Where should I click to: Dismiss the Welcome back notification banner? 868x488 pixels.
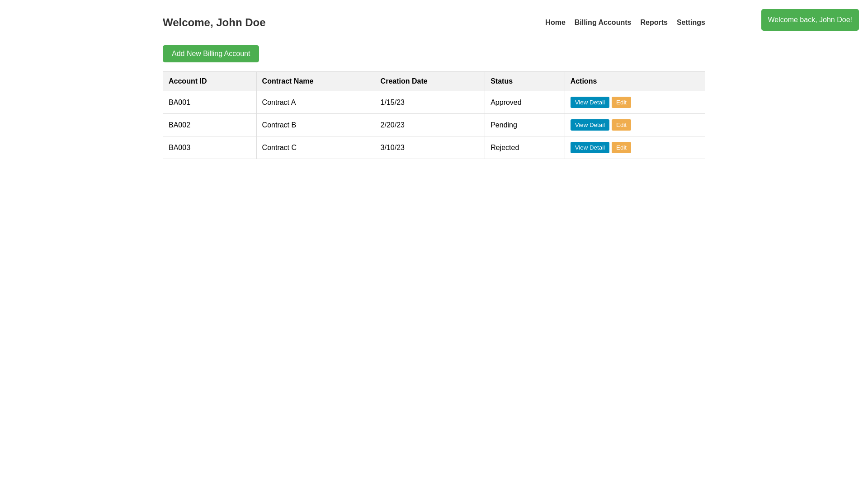click(810, 19)
